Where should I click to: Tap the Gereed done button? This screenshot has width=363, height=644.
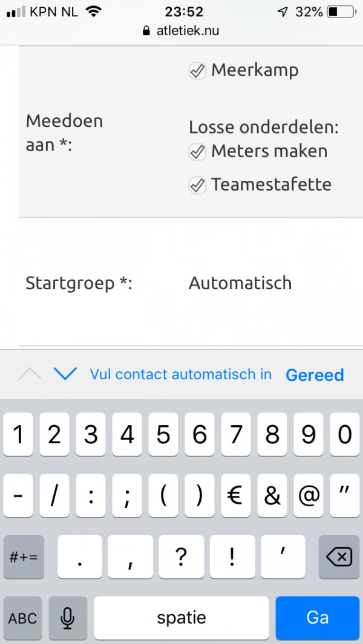(x=315, y=375)
